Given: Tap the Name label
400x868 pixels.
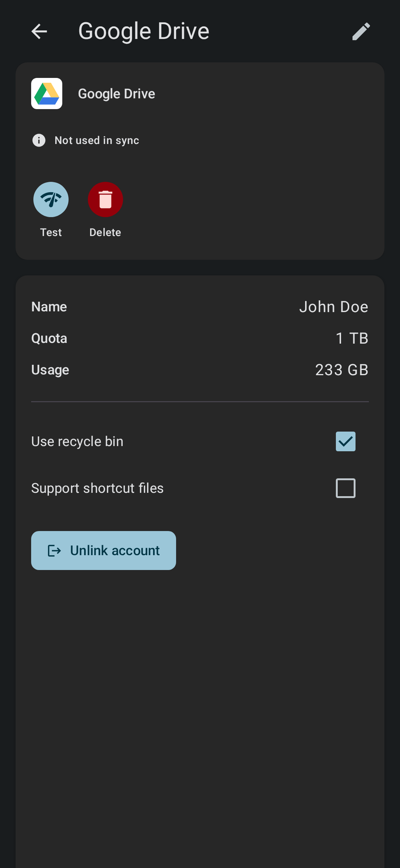Looking at the screenshot, I should 49,307.
